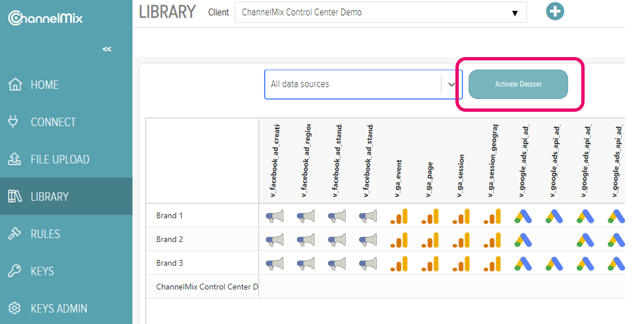Open the RULES page
The image size is (644, 324).
66,234
